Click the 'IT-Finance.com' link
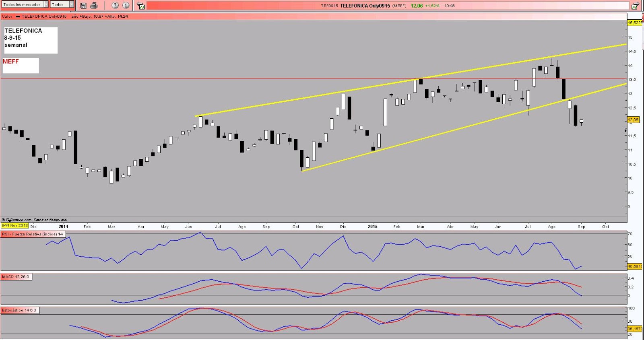This screenshot has height=340, width=644. pos(19,220)
